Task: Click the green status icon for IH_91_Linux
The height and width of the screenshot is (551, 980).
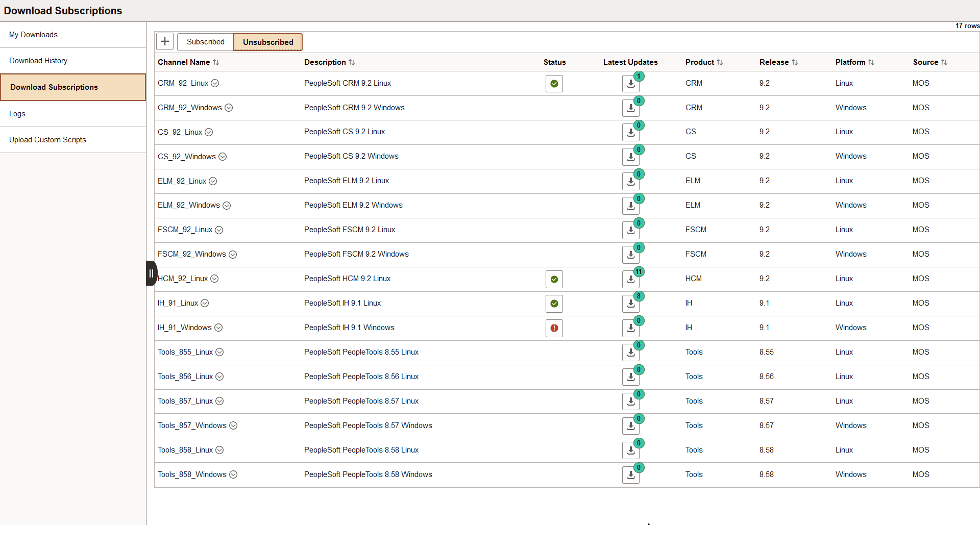Action: coord(554,304)
